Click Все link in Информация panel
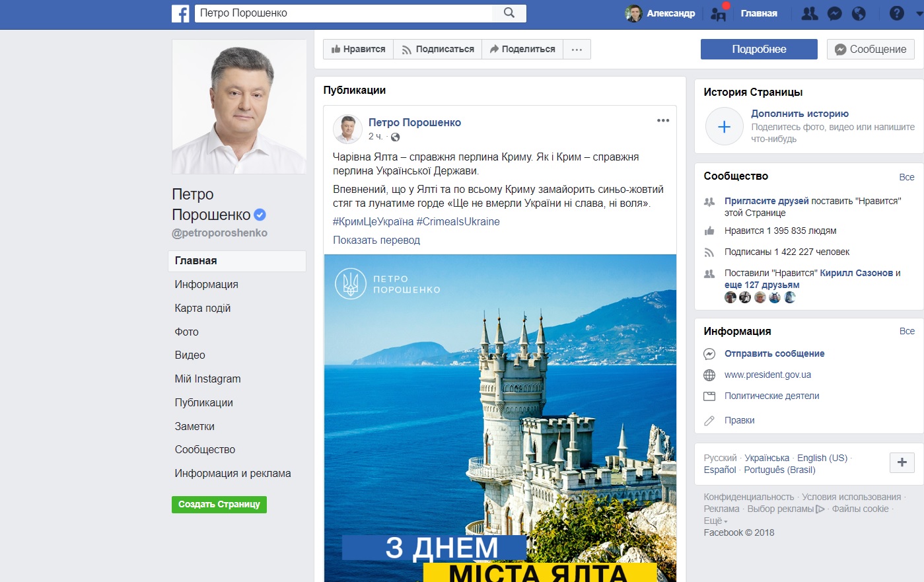Image resolution: width=924 pixels, height=582 pixels. tap(907, 331)
